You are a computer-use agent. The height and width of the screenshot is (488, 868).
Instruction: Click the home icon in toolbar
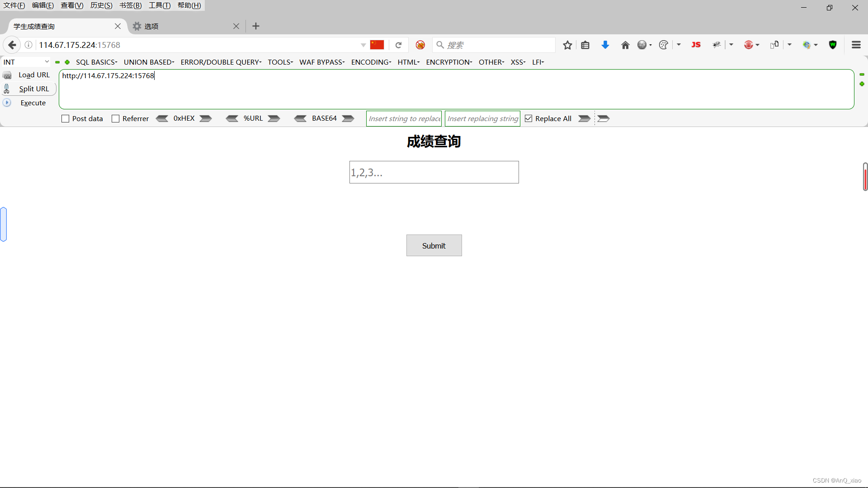coord(625,45)
